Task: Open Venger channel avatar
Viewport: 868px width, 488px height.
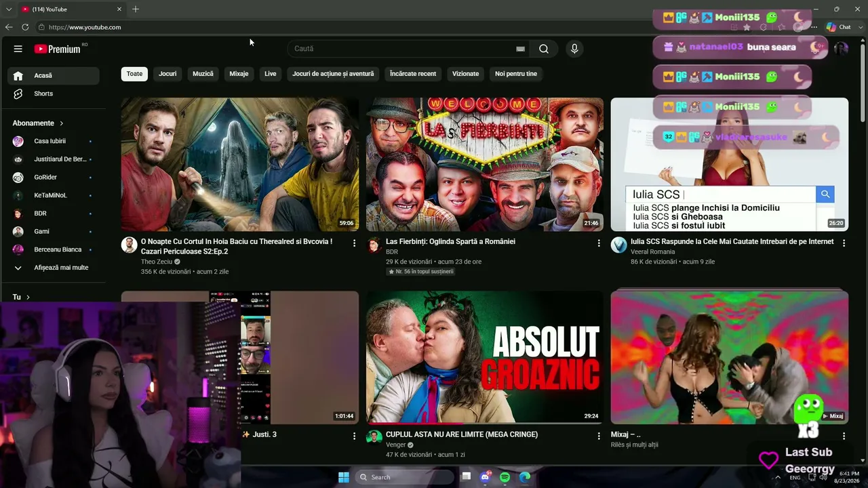Action: 374,438
